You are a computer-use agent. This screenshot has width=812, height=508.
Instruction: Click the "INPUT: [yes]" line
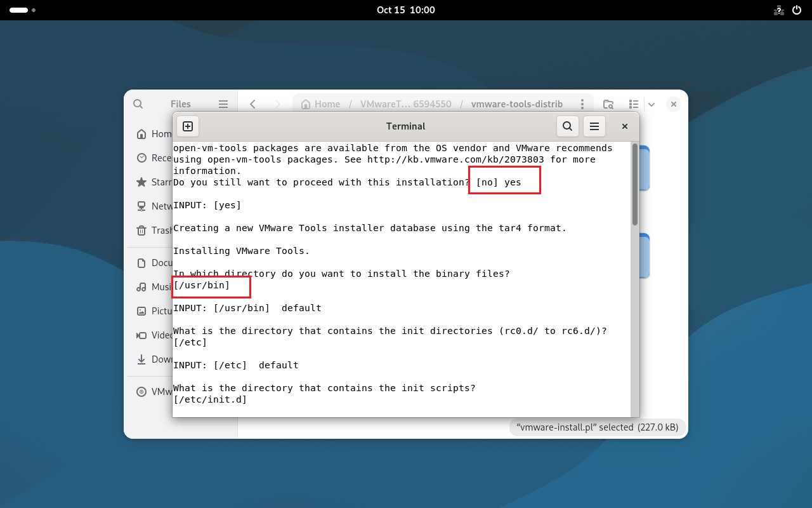click(207, 205)
